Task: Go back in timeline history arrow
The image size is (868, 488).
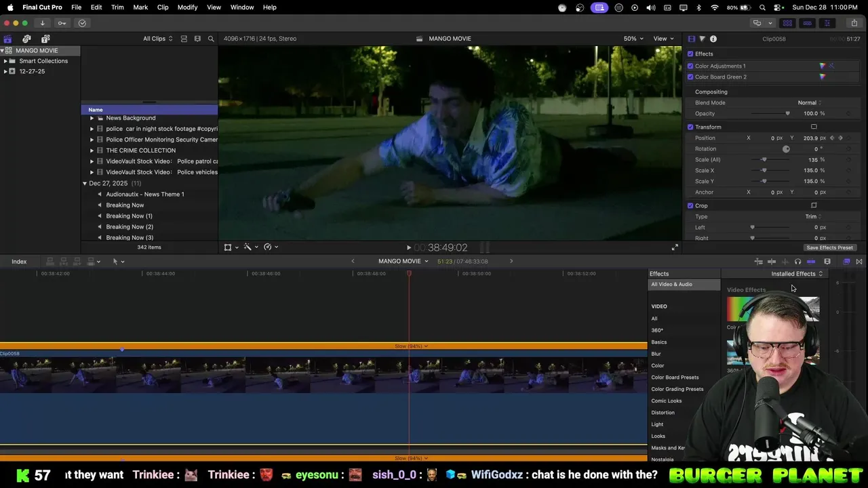Action: (353, 261)
